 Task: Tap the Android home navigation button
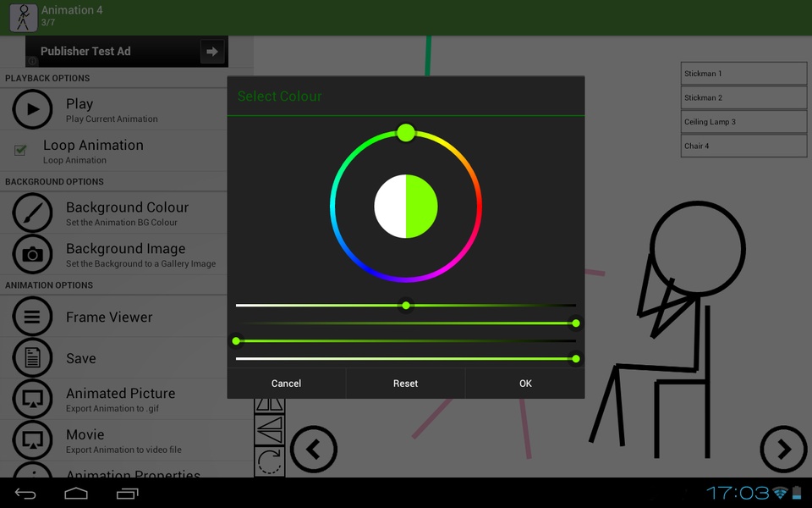click(76, 494)
